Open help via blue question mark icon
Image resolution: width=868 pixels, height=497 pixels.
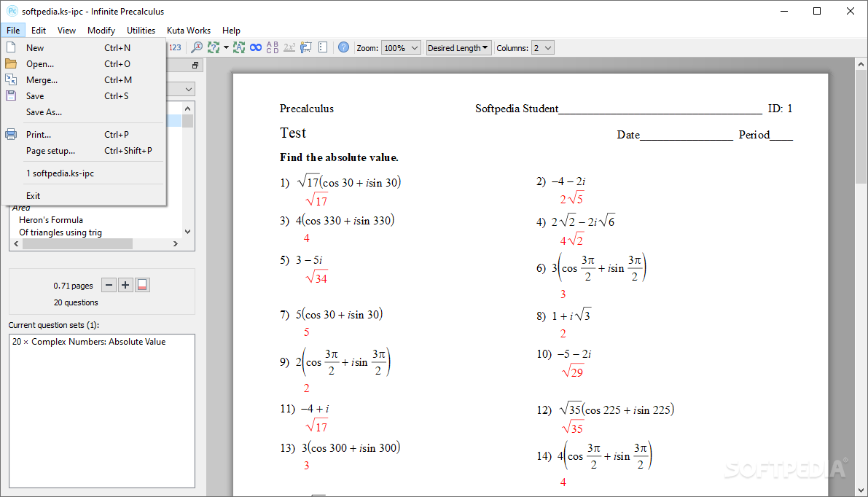pos(343,47)
